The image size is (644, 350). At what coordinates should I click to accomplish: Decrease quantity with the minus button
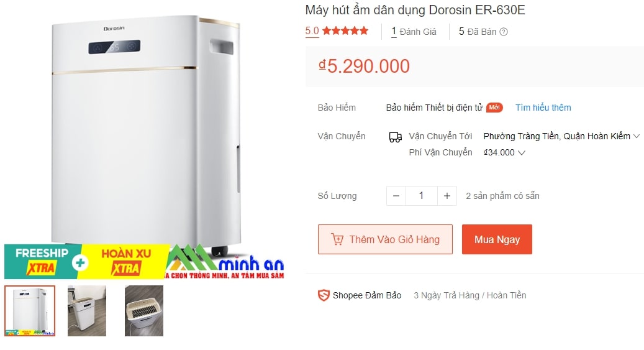[x=396, y=196]
